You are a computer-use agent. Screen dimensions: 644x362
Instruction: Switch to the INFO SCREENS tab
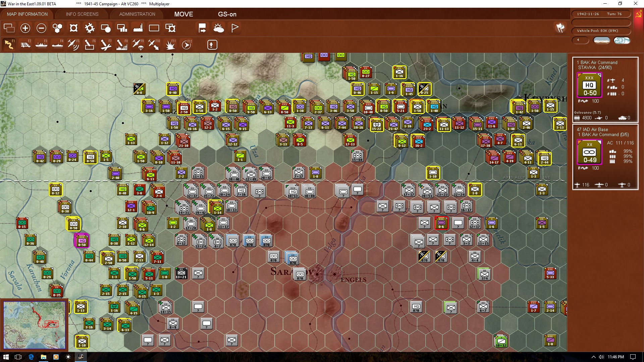(82, 14)
